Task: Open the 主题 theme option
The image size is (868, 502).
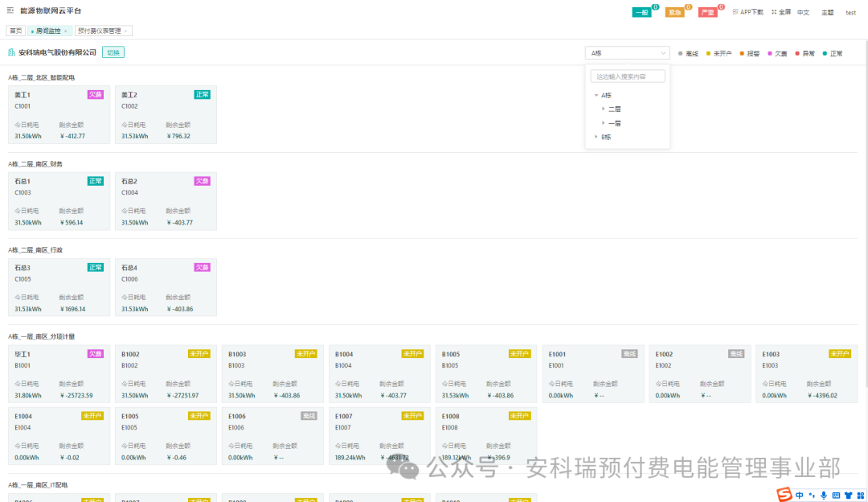Action: click(828, 12)
